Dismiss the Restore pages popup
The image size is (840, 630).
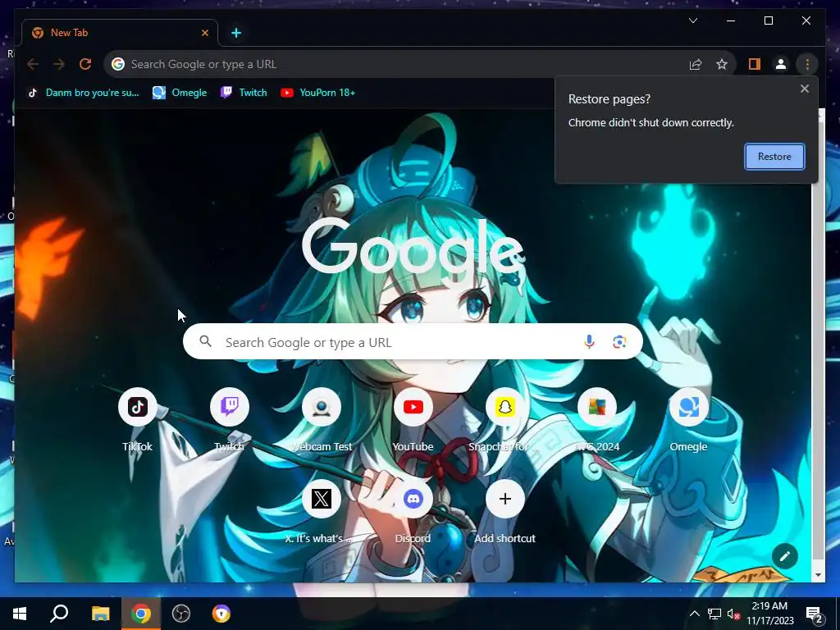click(804, 89)
